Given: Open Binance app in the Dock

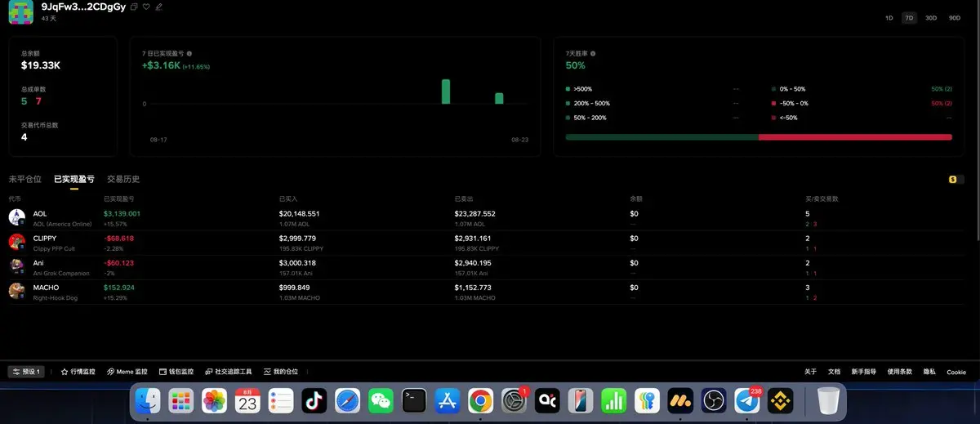Looking at the screenshot, I should click(780, 400).
